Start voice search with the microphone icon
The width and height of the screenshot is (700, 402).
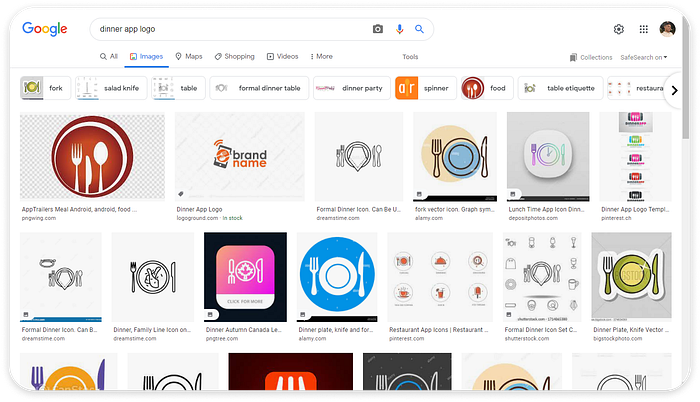point(399,29)
